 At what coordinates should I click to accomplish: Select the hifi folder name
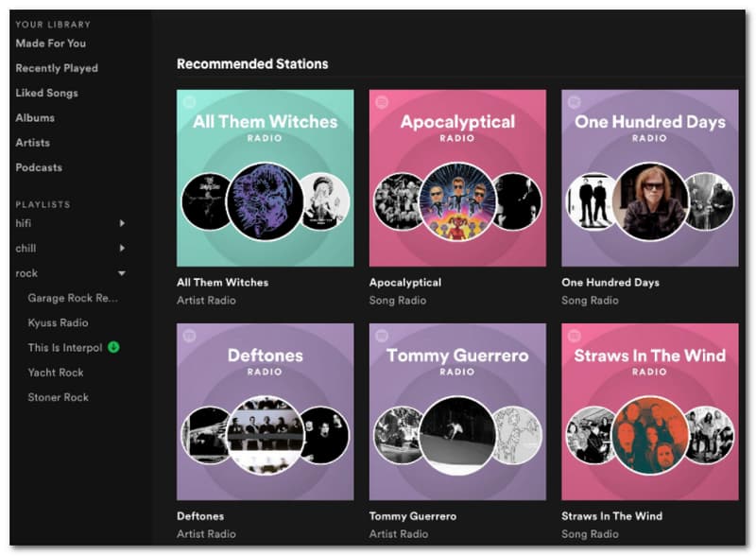(x=23, y=223)
